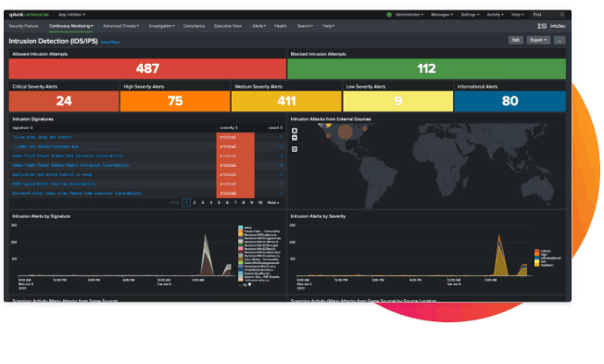Viewport: 604px width, 364px height.
Task: Go to Security Posture tab
Action: [x=23, y=26]
